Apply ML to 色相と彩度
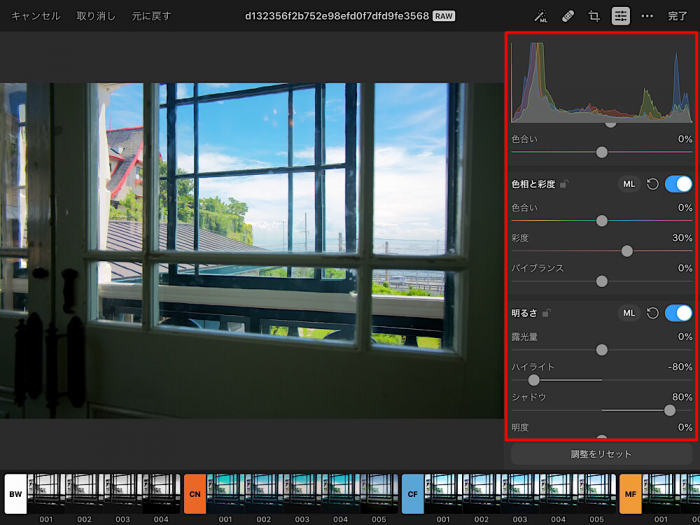 [629, 184]
